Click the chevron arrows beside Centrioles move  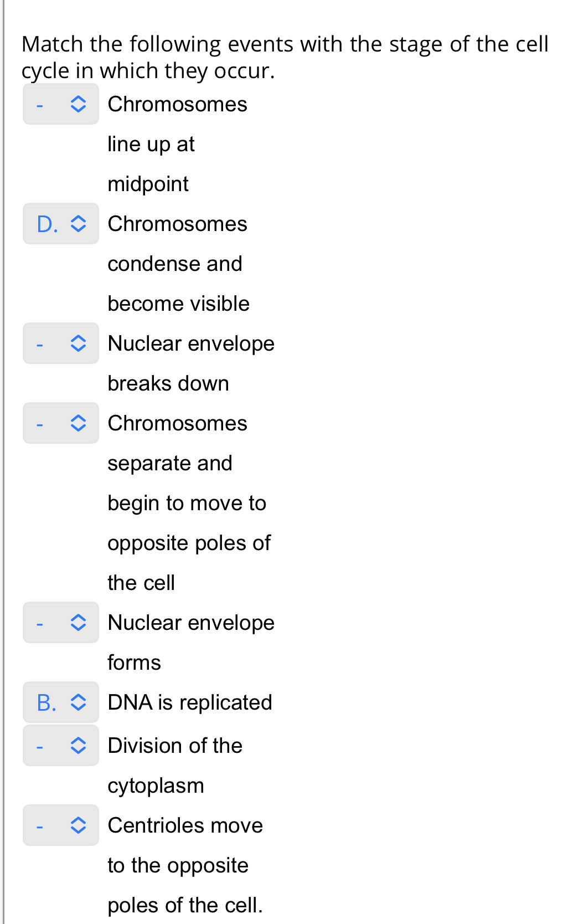(78, 825)
